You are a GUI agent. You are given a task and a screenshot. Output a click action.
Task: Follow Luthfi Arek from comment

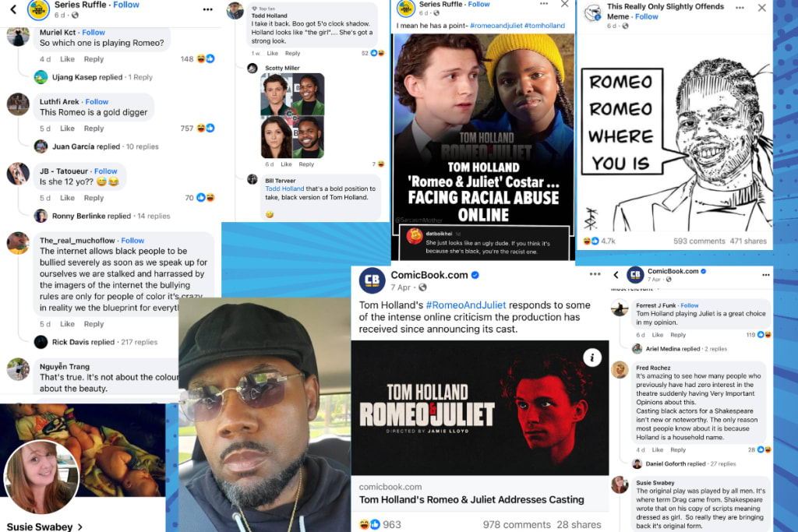(97, 102)
